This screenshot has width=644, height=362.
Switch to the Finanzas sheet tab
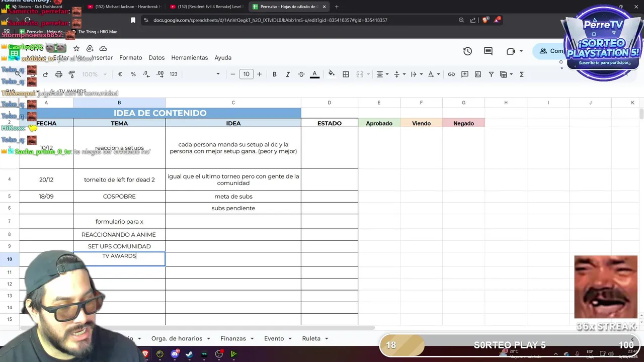pyautogui.click(x=233, y=338)
